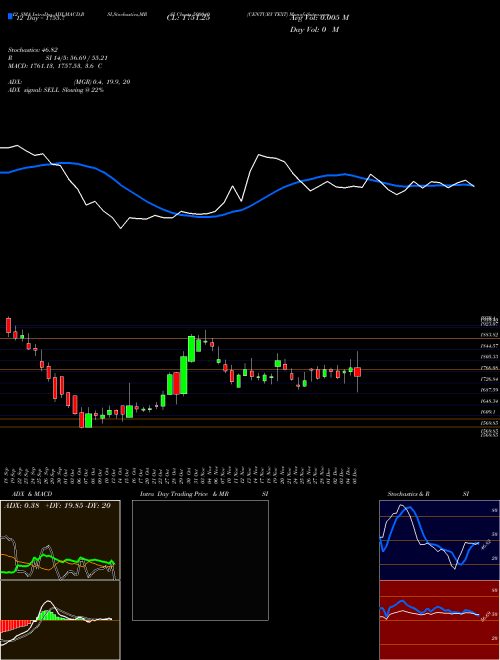Click the CL closing price text
500x660 pixels.
pyautogui.click(x=189, y=18)
